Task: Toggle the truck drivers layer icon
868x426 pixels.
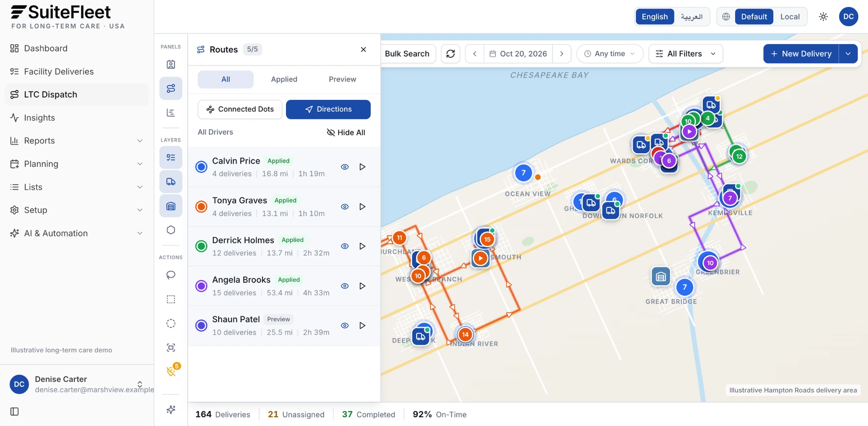Action: coord(171,181)
